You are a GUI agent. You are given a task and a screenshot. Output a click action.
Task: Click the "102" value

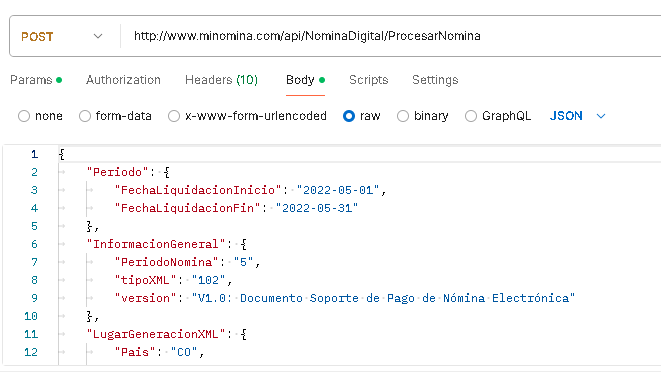(208, 280)
